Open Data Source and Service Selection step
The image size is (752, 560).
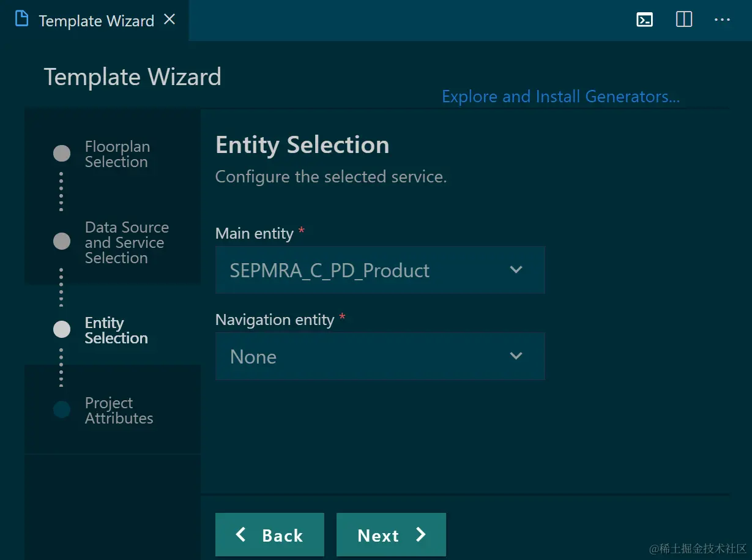[126, 242]
